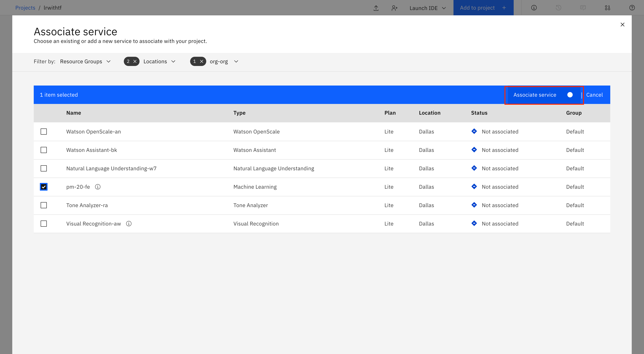Open the comments icon in header
Screen dimensions: 644x354
click(x=583, y=8)
